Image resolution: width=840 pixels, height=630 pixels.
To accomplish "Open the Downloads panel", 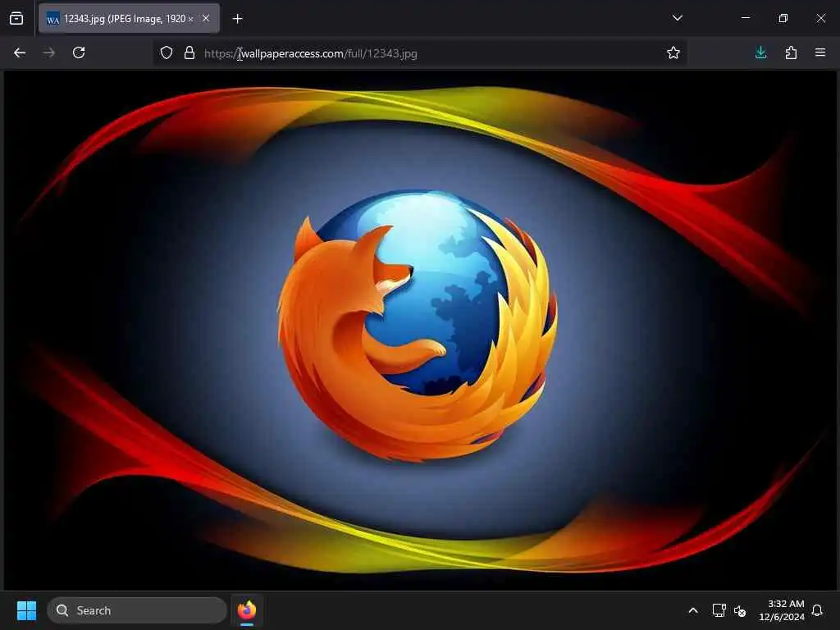I will pos(760,52).
